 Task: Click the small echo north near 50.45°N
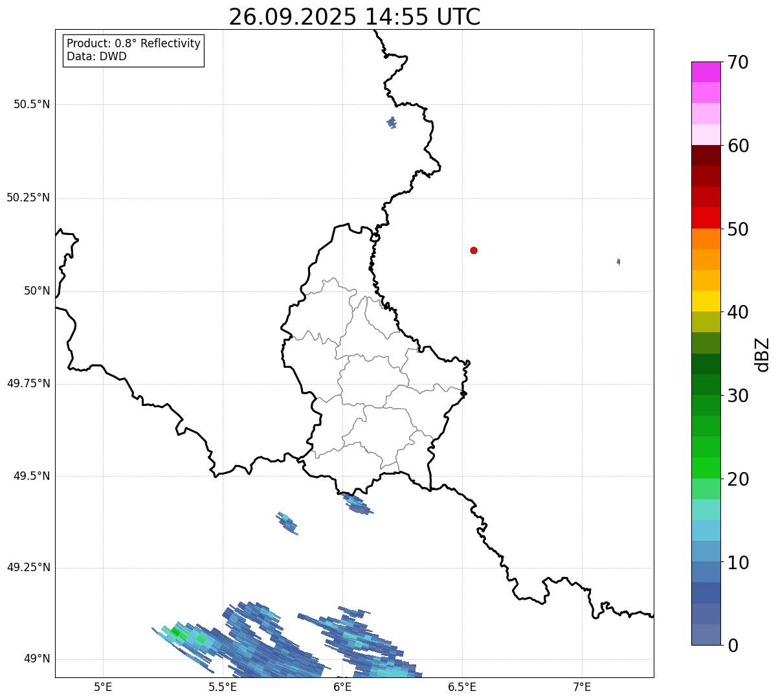392,122
